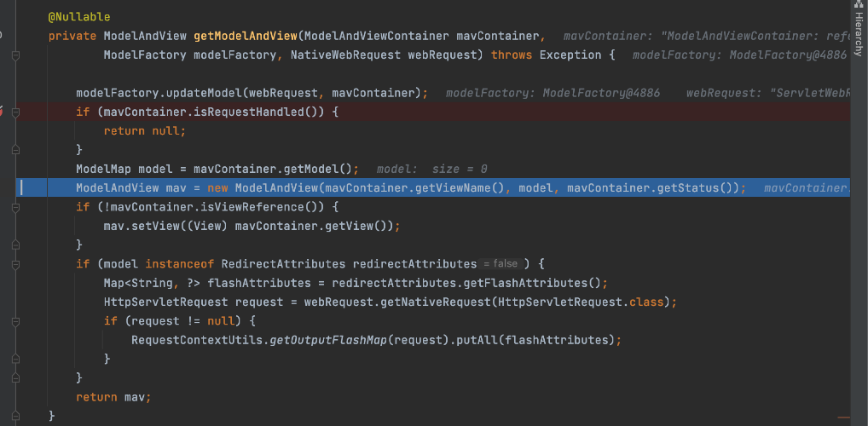The image size is (868, 426).
Task: Collapse the isRequestHandled if-block fold marker
Action: tap(15, 112)
